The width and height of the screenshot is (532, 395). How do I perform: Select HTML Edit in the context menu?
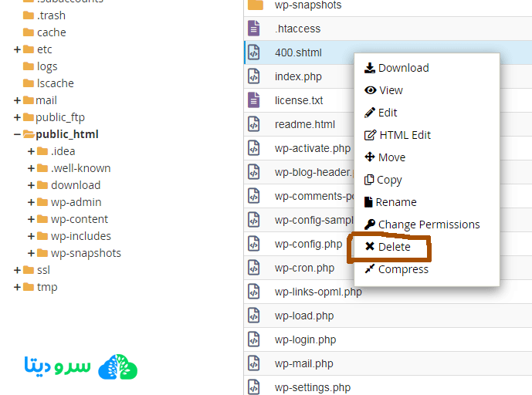tap(405, 135)
